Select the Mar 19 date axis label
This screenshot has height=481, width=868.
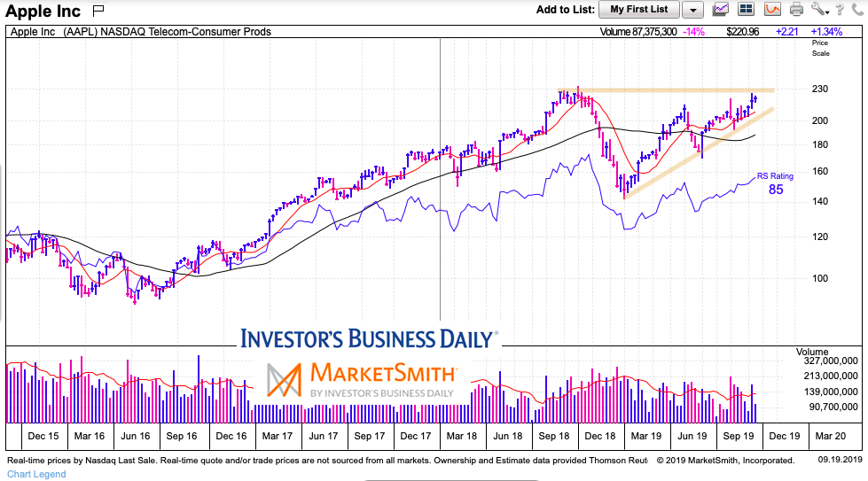click(x=646, y=436)
